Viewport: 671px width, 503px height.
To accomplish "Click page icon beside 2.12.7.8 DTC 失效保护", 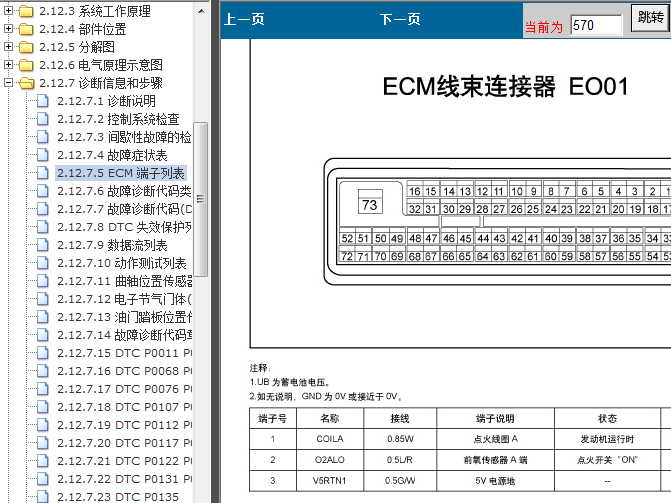I will coord(42,227).
